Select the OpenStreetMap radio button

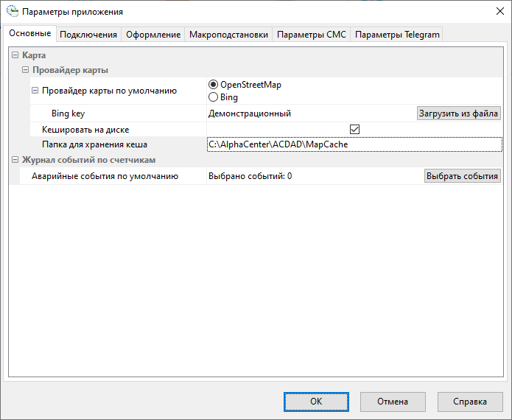[x=213, y=85]
